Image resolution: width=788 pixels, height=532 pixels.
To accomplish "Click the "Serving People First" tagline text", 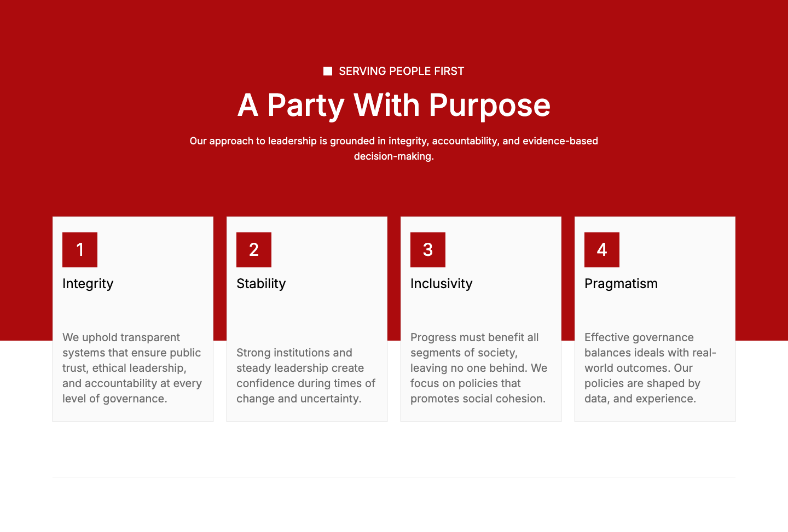I will 401,71.
